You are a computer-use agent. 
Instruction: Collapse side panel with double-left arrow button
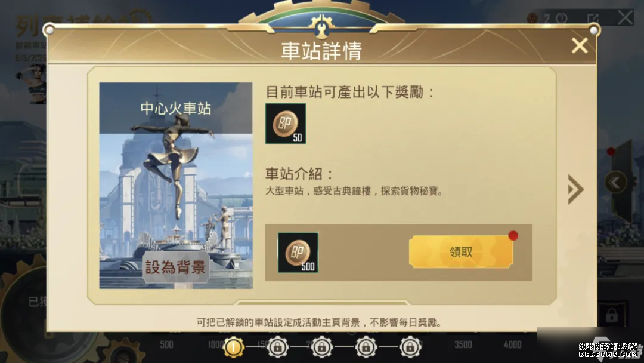point(615,182)
